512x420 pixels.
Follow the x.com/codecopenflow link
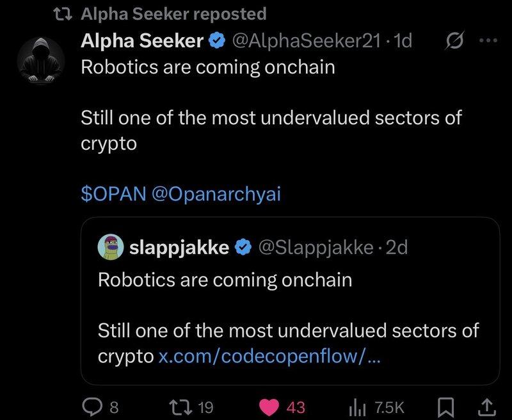pyautogui.click(x=269, y=357)
